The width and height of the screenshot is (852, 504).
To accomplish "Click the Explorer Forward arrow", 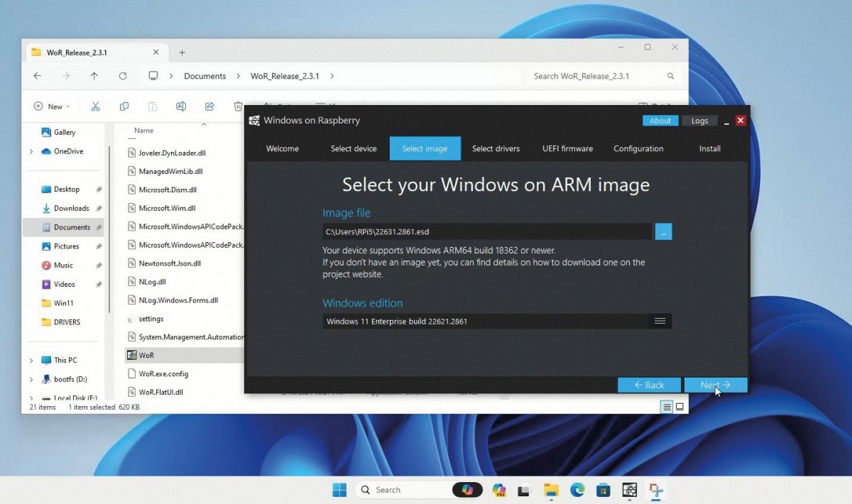I will point(65,76).
